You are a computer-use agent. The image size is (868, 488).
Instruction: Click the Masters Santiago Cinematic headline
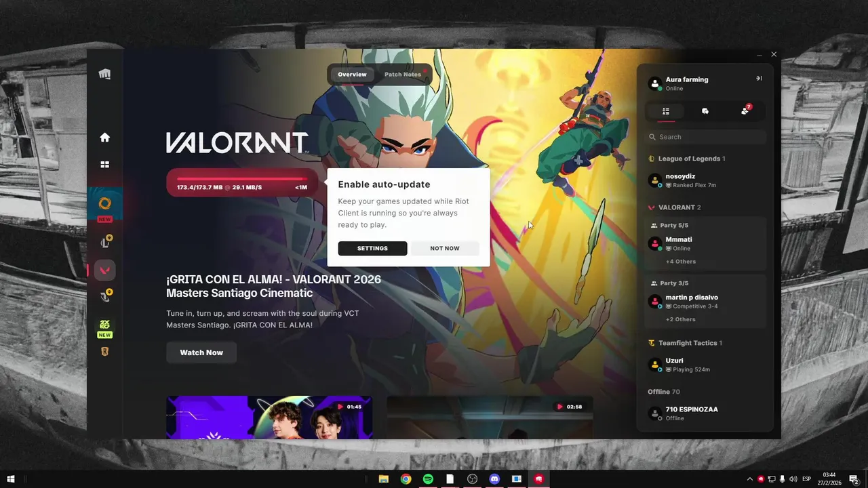click(x=273, y=286)
